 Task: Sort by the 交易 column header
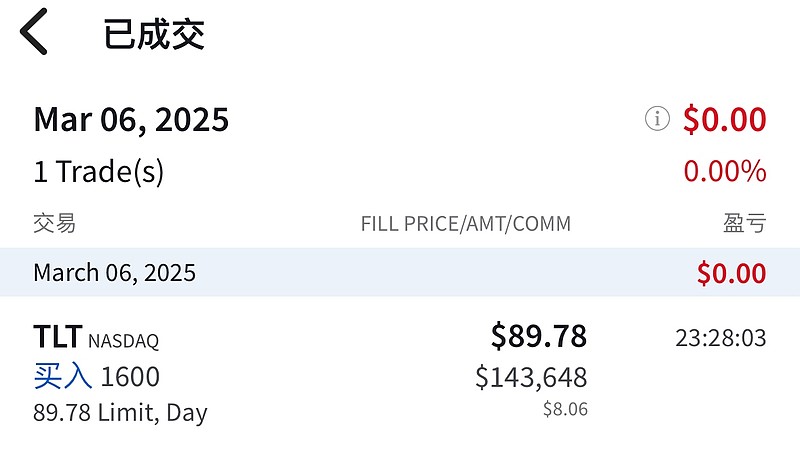pyautogui.click(x=55, y=223)
